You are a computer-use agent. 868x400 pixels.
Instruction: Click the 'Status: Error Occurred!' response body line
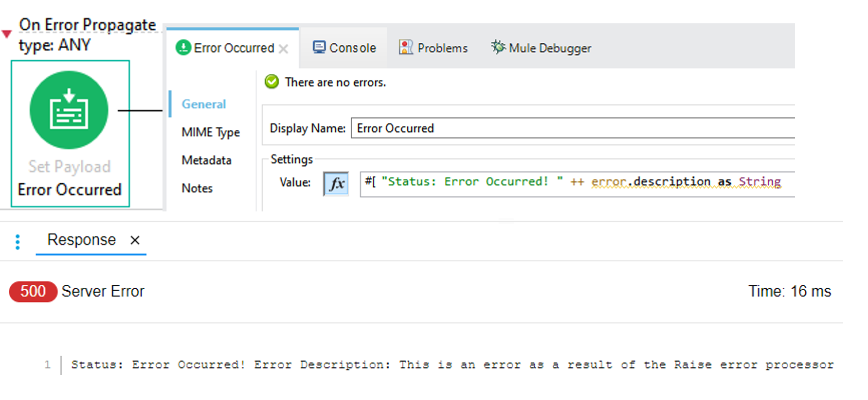point(452,365)
